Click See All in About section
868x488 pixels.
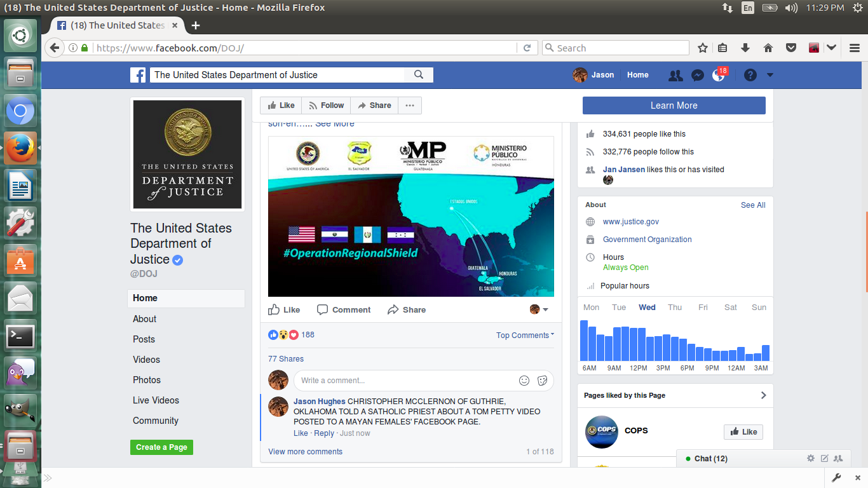[x=753, y=205]
